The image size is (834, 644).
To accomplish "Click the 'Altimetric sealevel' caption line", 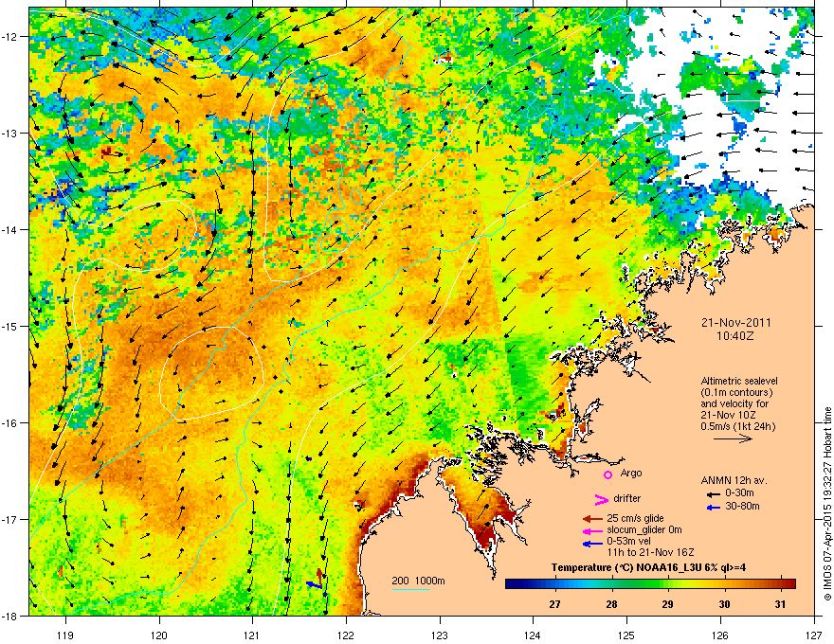I will [x=739, y=381].
